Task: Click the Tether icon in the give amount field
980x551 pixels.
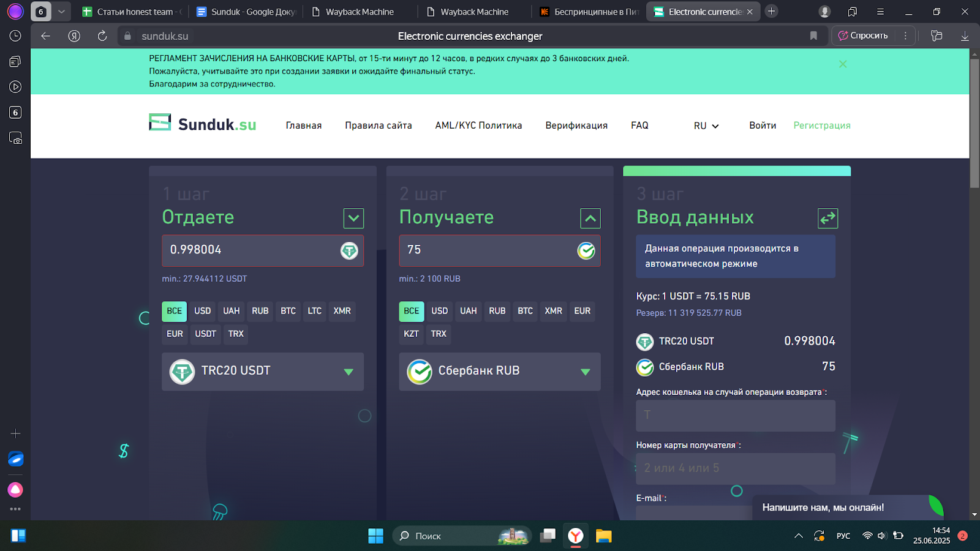Action: tap(349, 250)
